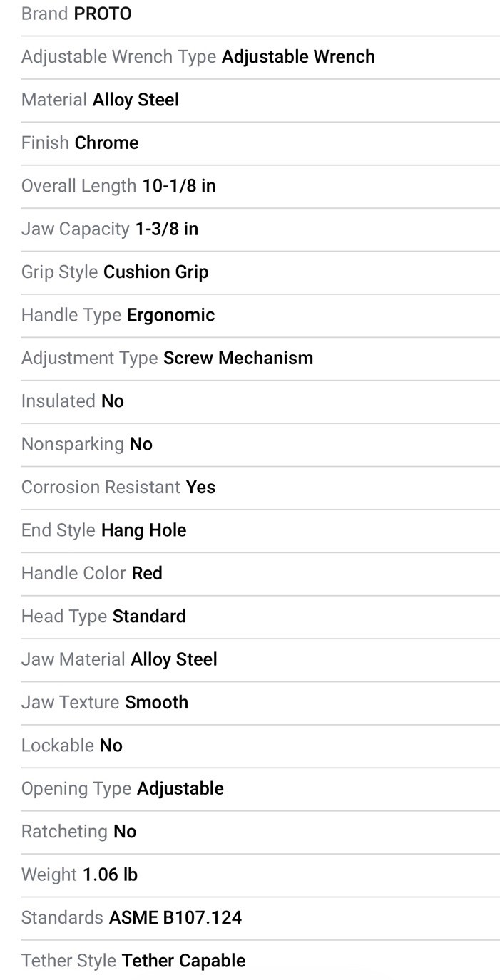The height and width of the screenshot is (980, 500).
Task: Tap the Adjustment Type Screw Mechanism text
Action: 167,358
